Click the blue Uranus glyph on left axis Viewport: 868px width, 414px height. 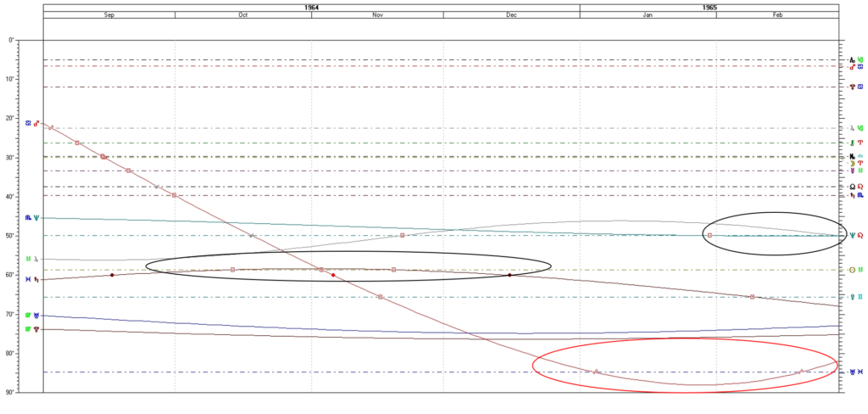(x=36, y=316)
